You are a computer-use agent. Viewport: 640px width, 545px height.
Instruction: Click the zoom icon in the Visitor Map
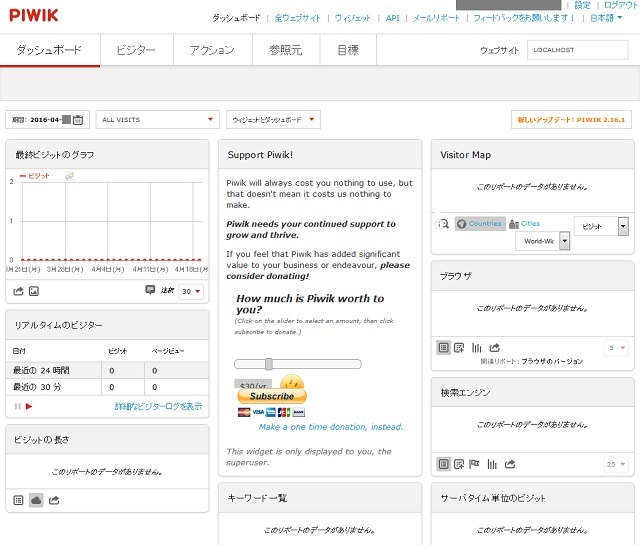point(442,224)
